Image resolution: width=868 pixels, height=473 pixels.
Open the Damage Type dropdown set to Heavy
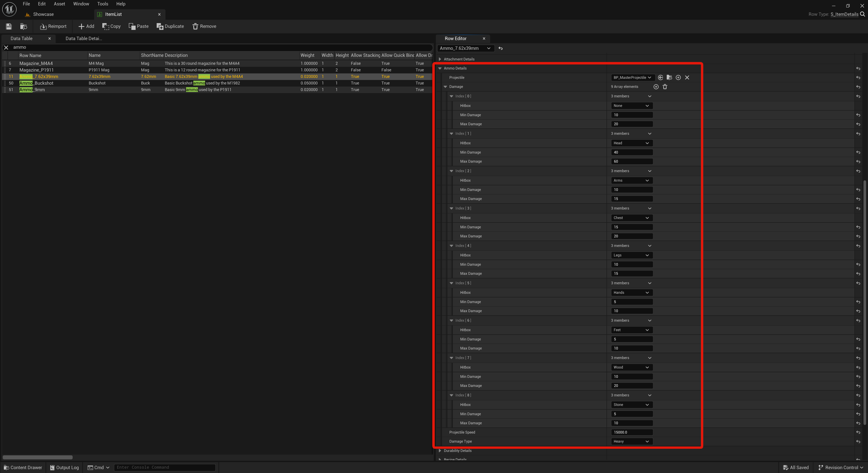[631, 441]
